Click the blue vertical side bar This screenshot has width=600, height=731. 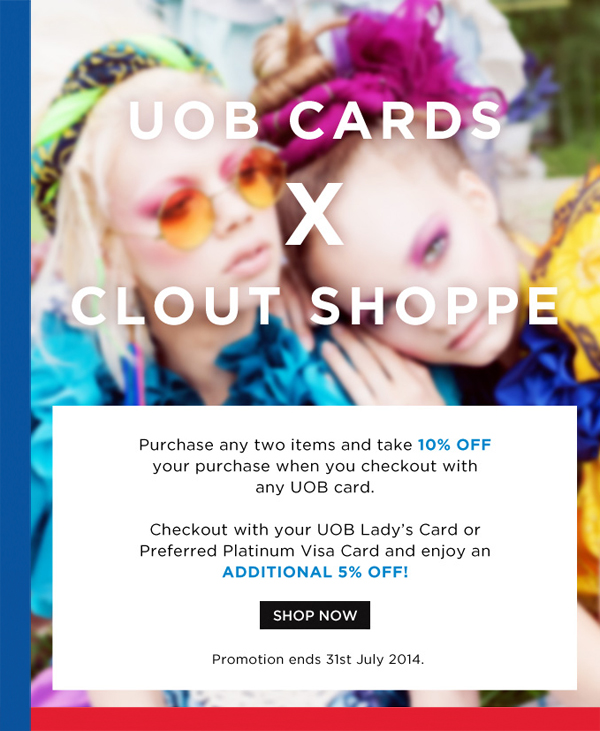pyautogui.click(x=15, y=366)
